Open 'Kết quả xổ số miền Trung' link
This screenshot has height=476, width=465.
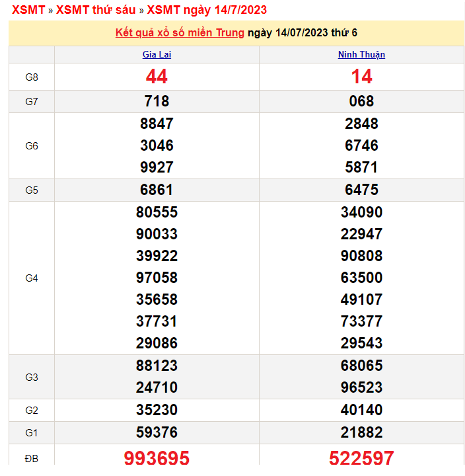coord(180,33)
